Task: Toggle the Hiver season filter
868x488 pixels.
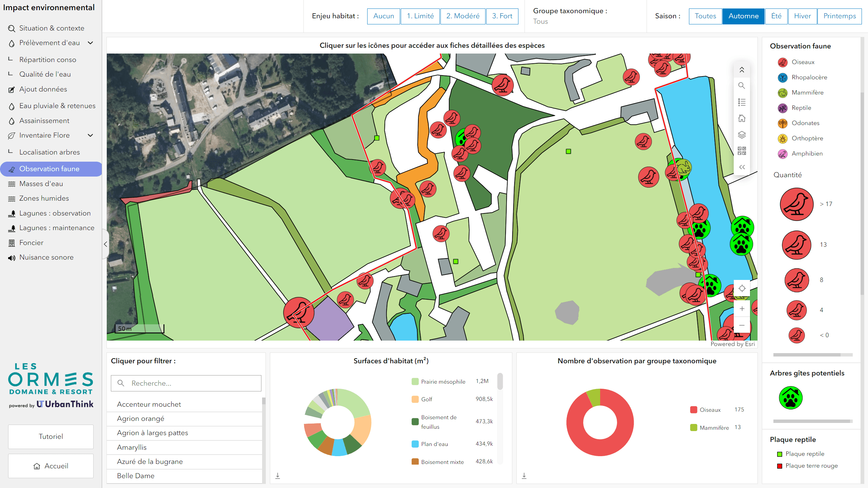Action: (x=802, y=16)
